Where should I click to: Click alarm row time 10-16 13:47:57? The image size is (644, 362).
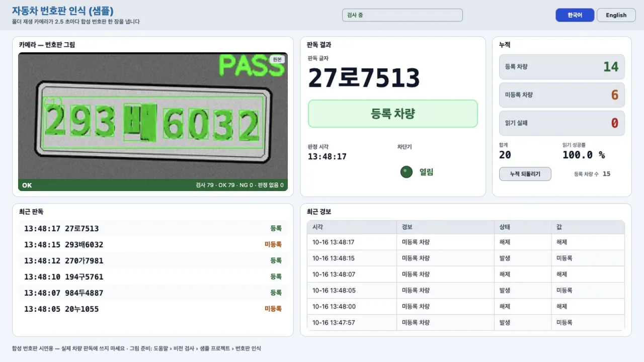[x=333, y=322]
